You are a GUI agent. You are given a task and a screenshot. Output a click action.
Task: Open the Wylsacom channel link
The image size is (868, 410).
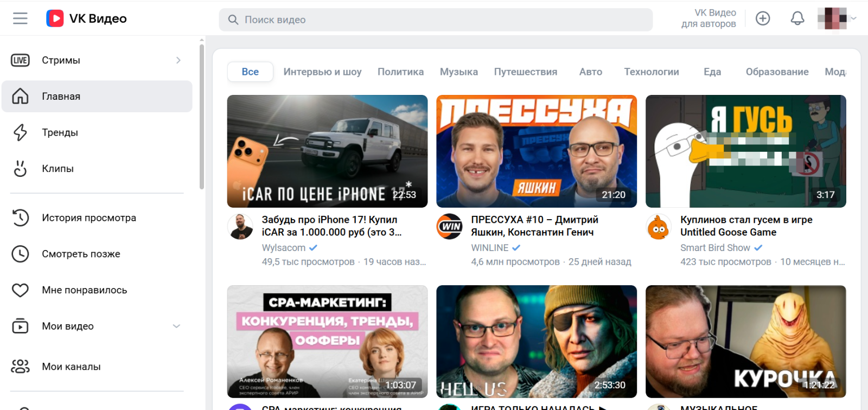click(x=284, y=248)
